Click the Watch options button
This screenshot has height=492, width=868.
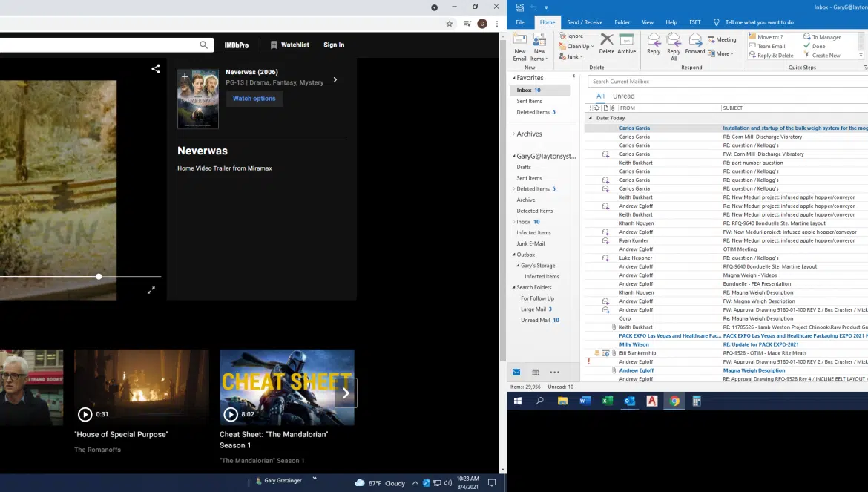[254, 99]
